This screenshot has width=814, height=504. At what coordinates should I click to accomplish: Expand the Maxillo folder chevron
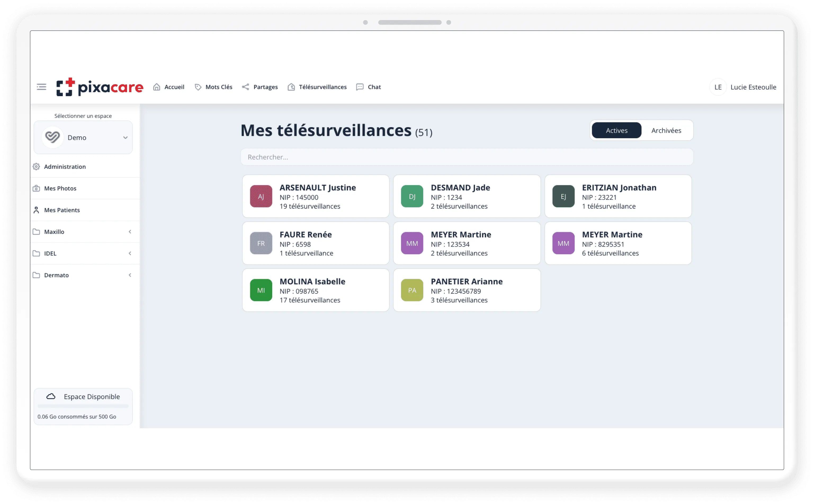tap(130, 232)
